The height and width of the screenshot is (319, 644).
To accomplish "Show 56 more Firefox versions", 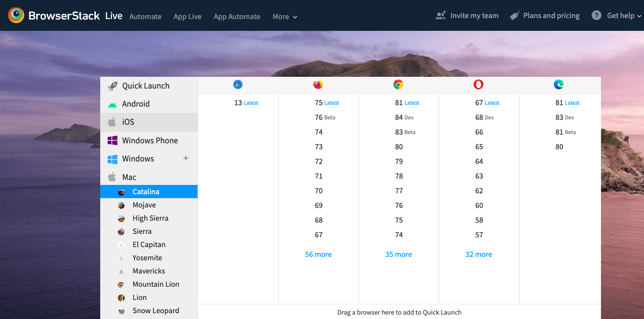I will (x=318, y=254).
